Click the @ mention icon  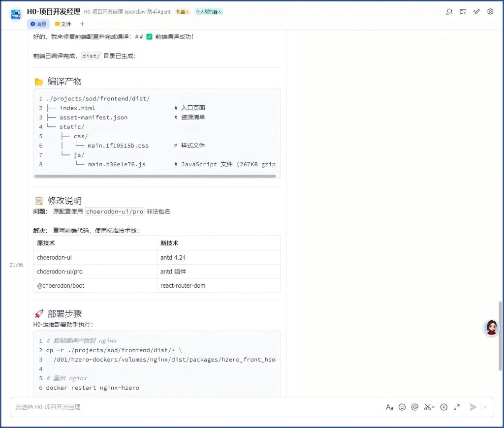coord(415,407)
